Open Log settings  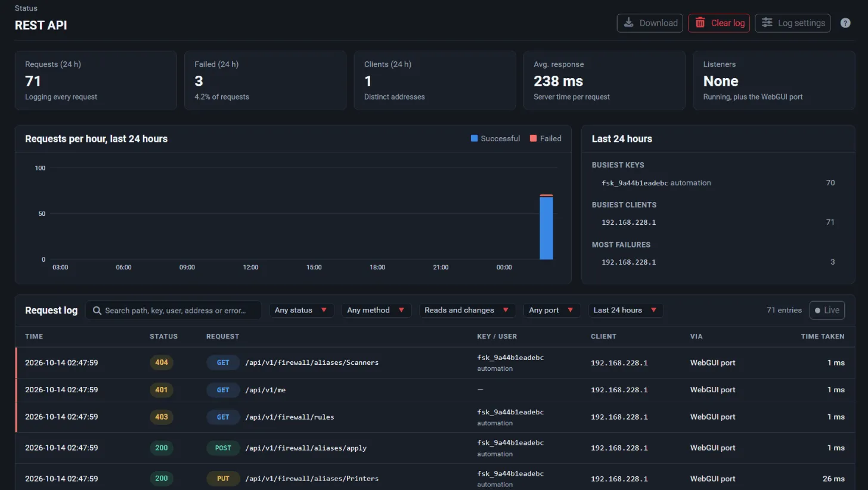click(792, 23)
